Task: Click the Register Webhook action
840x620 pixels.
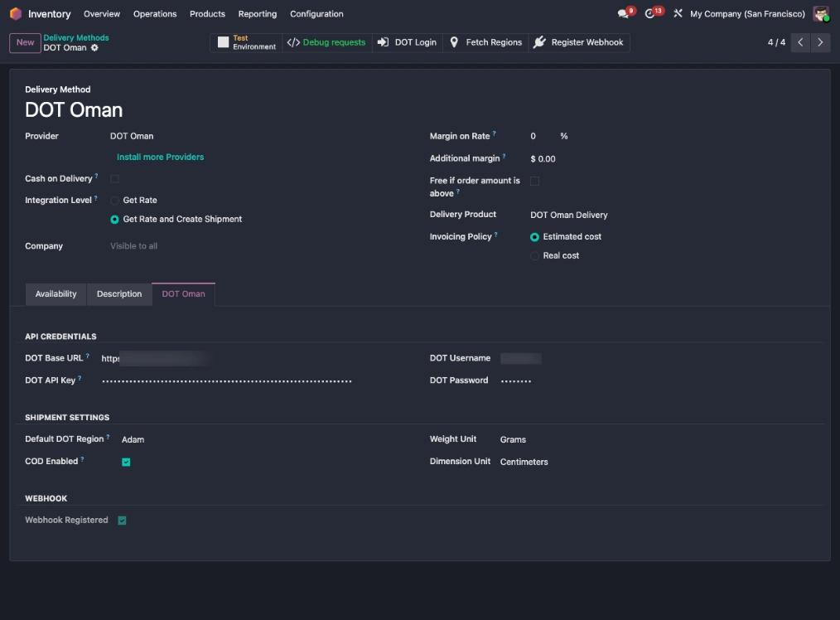Action: [x=580, y=42]
